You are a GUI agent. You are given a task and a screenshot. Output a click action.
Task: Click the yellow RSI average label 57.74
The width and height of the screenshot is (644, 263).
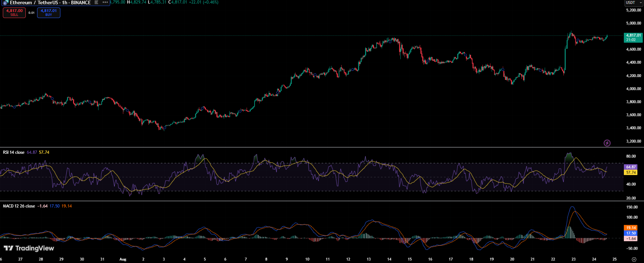tap(631, 173)
